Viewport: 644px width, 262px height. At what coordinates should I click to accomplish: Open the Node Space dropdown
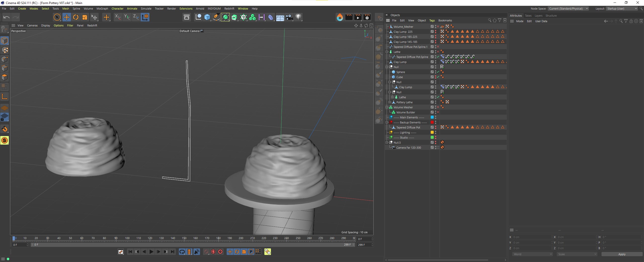tap(568, 9)
